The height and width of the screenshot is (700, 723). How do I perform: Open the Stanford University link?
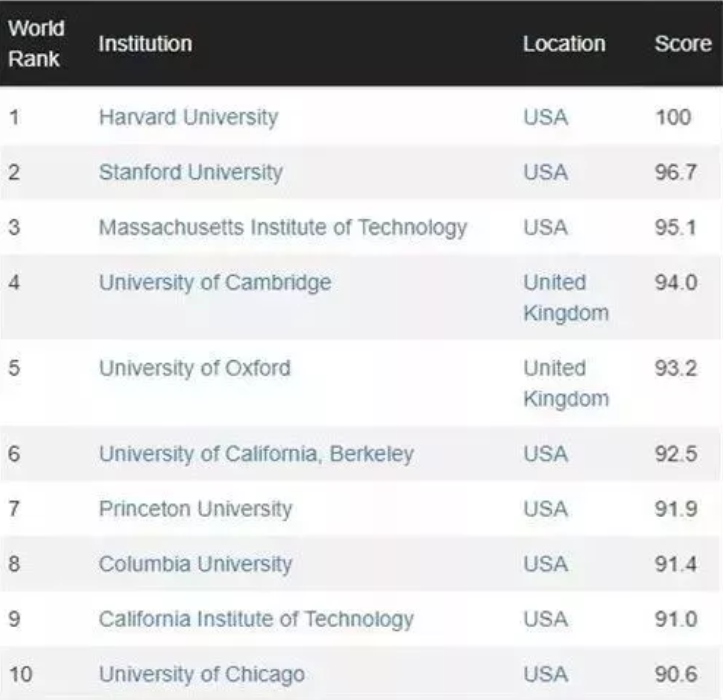pos(191,172)
